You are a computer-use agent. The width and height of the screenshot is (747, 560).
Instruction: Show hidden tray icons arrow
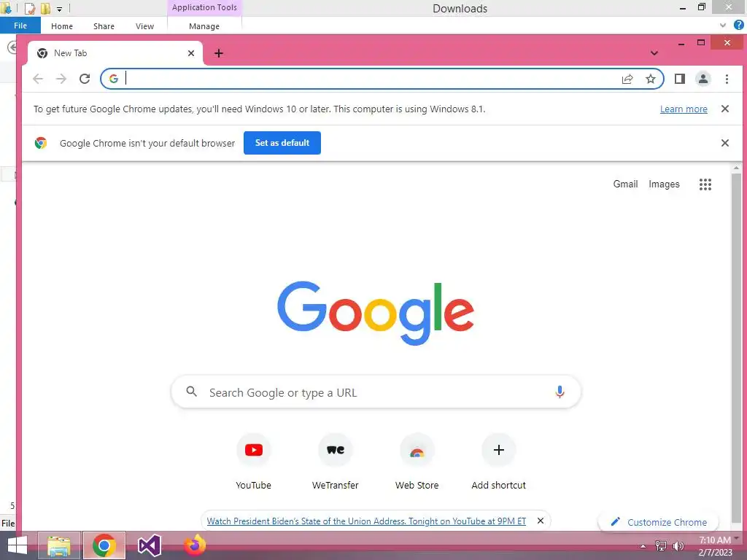click(643, 546)
